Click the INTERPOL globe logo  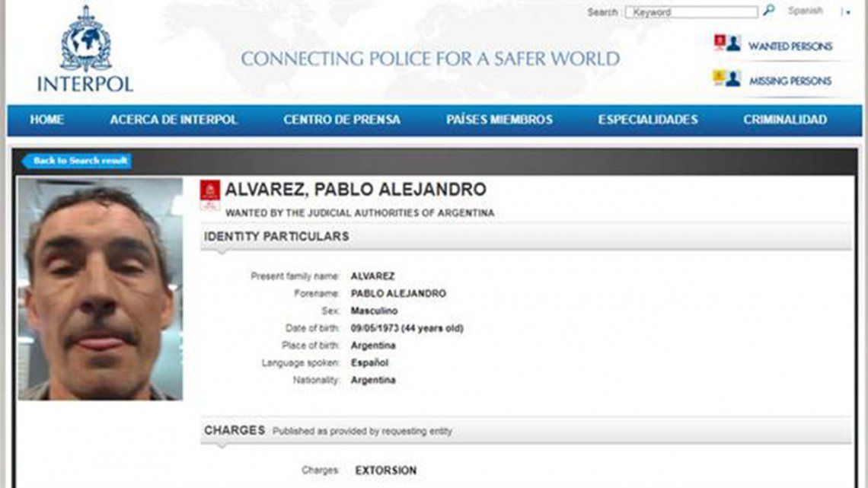(x=85, y=39)
